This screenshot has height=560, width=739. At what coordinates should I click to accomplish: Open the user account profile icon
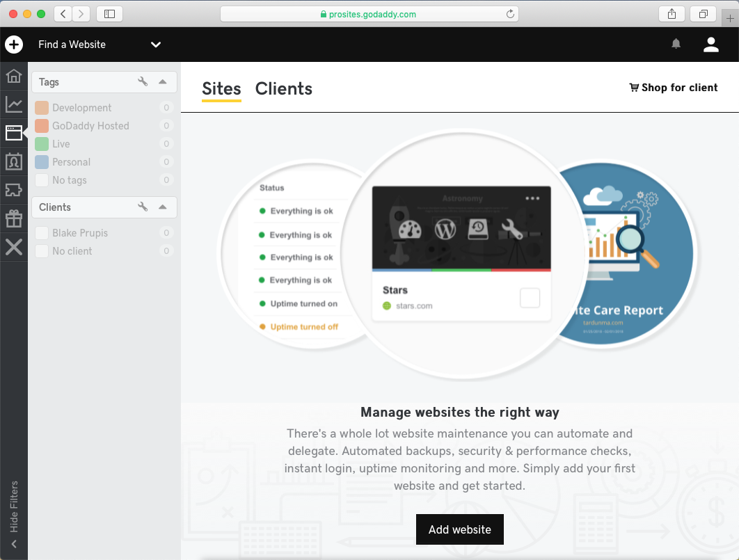click(710, 45)
